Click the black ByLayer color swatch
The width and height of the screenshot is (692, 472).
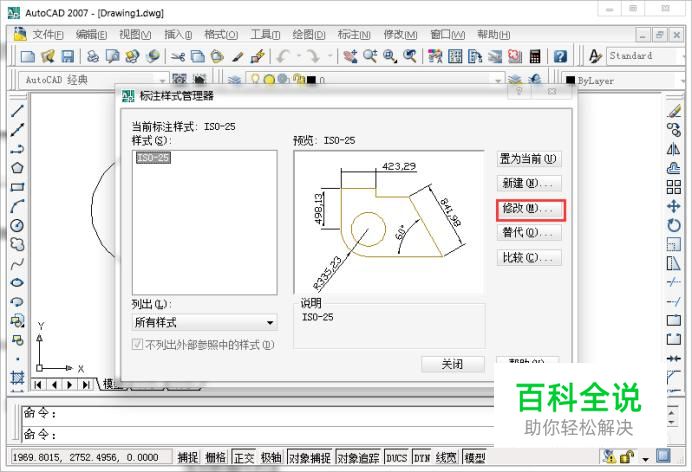pyautogui.click(x=571, y=81)
